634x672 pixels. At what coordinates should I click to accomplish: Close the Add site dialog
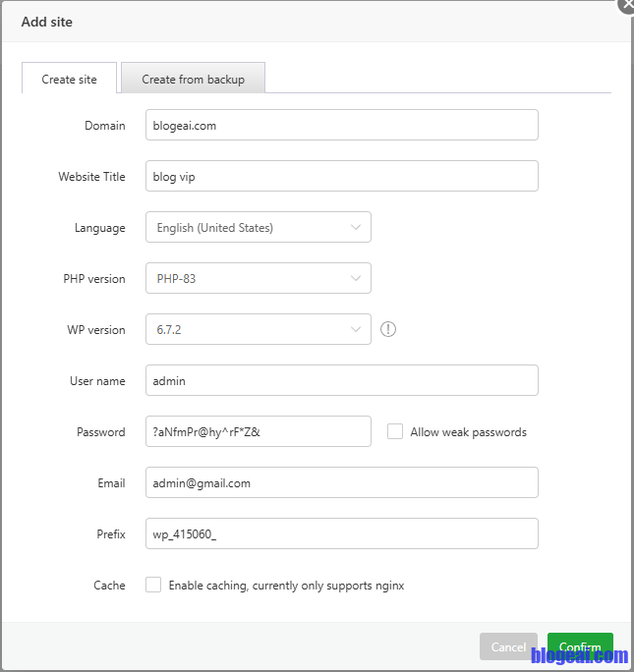626,4
